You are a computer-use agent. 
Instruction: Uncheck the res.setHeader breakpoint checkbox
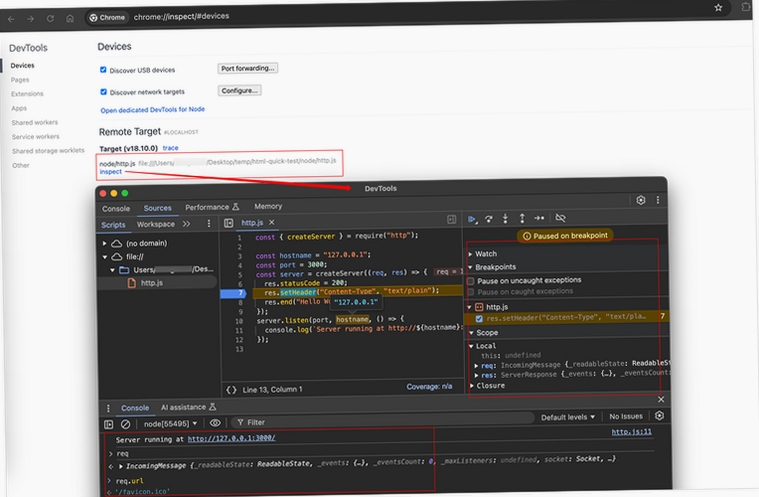pyautogui.click(x=479, y=318)
